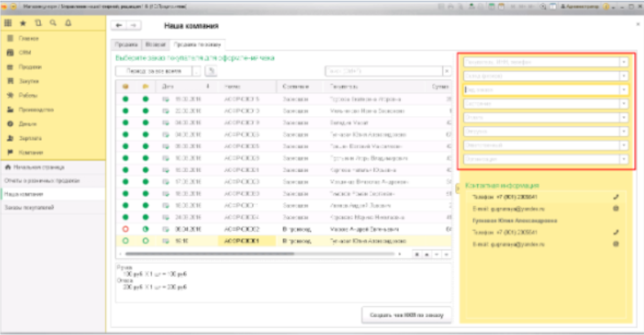Clear the search field with the X button
This screenshot has height=335, width=644.
[446, 72]
